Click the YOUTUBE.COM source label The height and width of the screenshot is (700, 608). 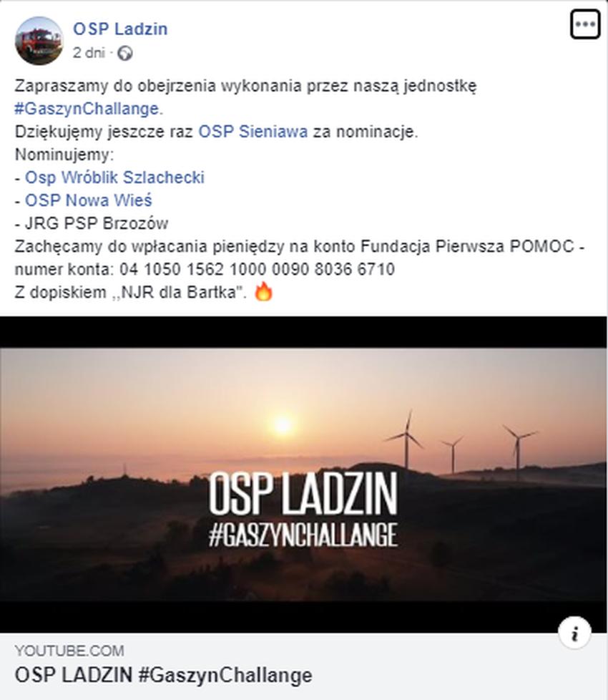pos(69,651)
